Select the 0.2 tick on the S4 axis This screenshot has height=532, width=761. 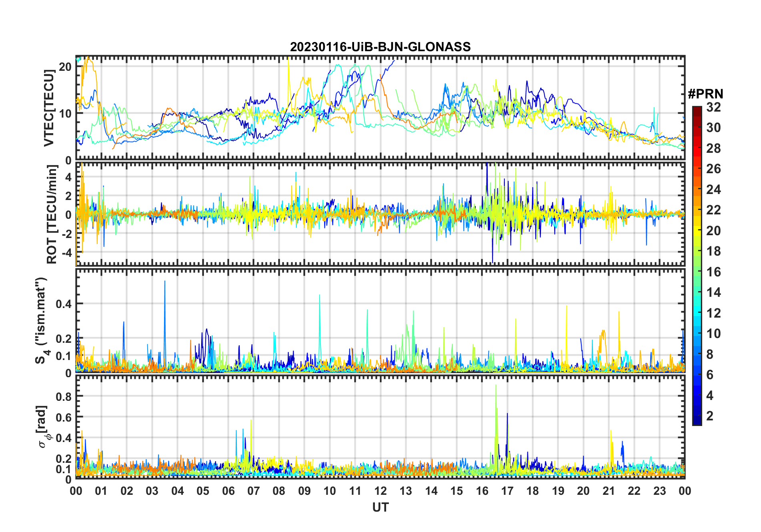64,338
